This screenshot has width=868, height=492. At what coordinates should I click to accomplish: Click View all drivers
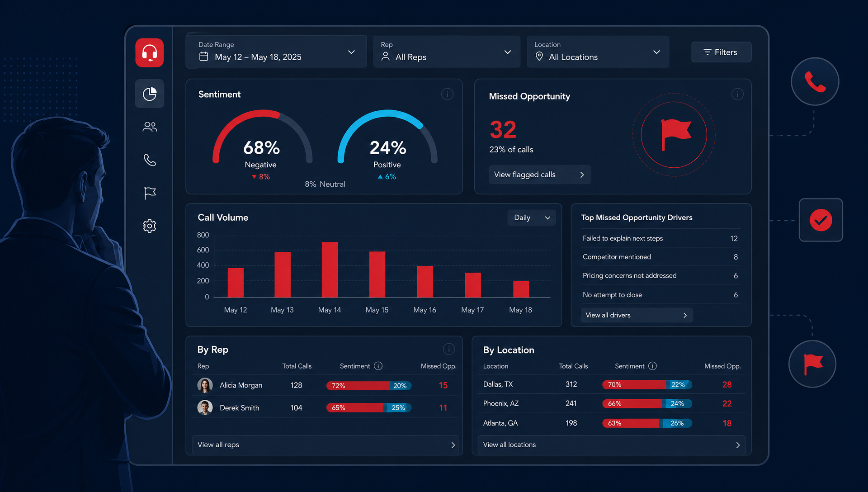coord(637,315)
